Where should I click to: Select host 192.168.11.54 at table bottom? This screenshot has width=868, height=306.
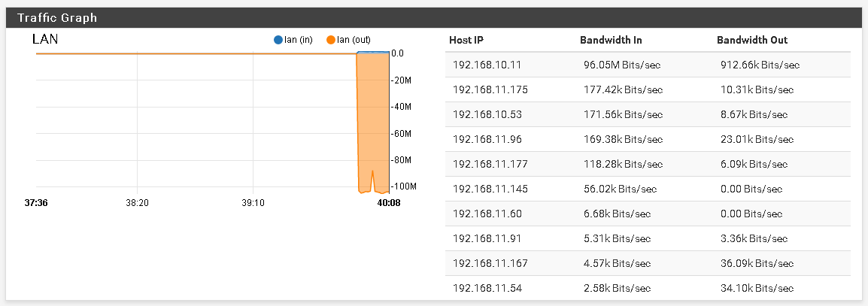click(487, 288)
